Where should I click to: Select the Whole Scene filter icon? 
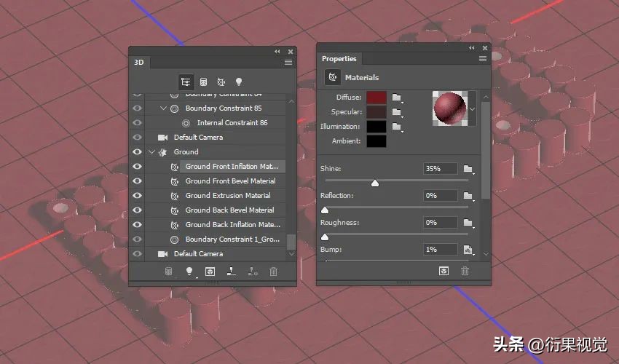click(x=186, y=82)
